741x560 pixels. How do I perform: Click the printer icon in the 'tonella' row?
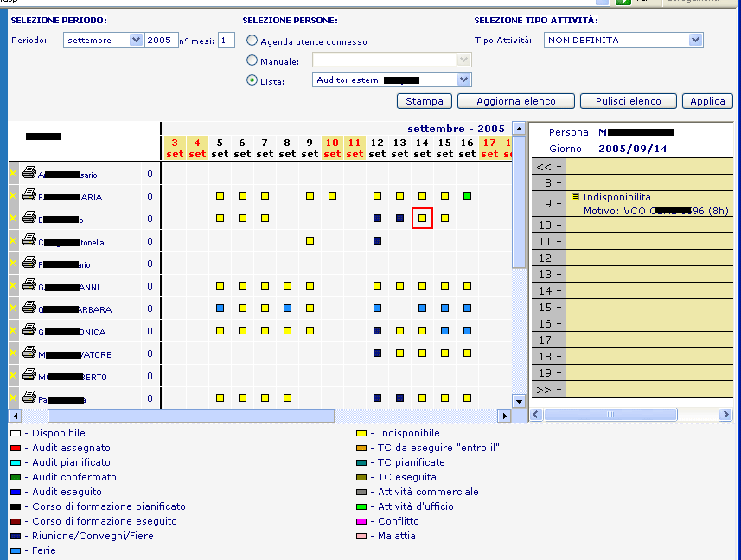29,240
